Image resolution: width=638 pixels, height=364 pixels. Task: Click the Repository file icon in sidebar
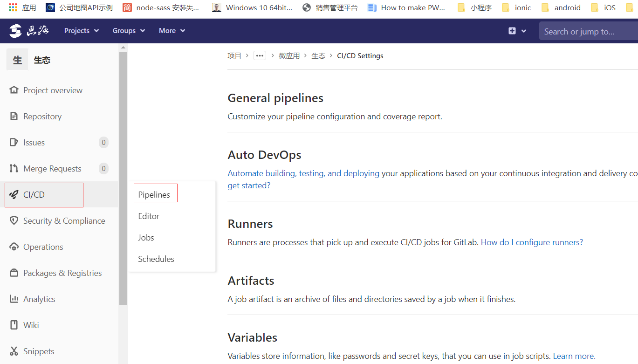tap(14, 116)
